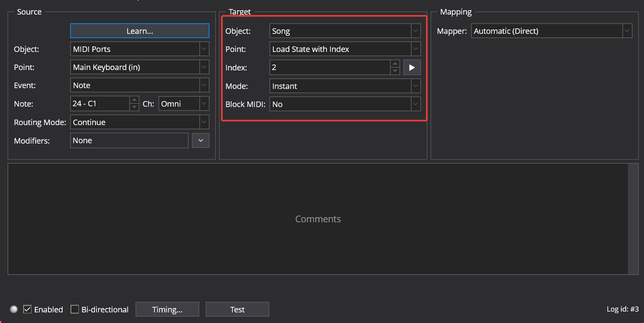644x323 pixels.
Task: Open the Target Object Song dropdown
Action: pos(345,31)
